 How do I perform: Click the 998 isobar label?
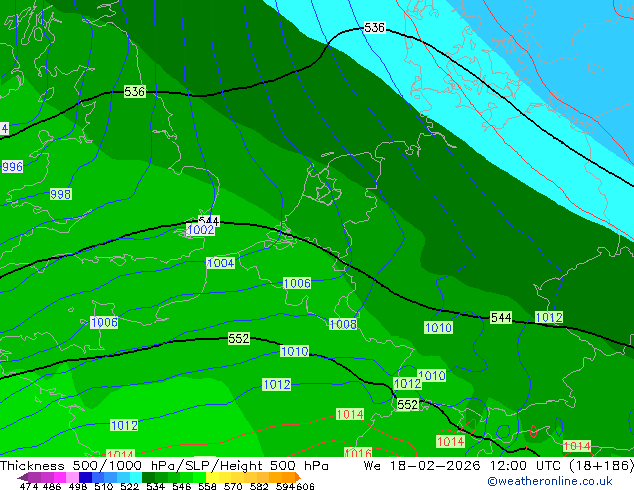tap(61, 194)
